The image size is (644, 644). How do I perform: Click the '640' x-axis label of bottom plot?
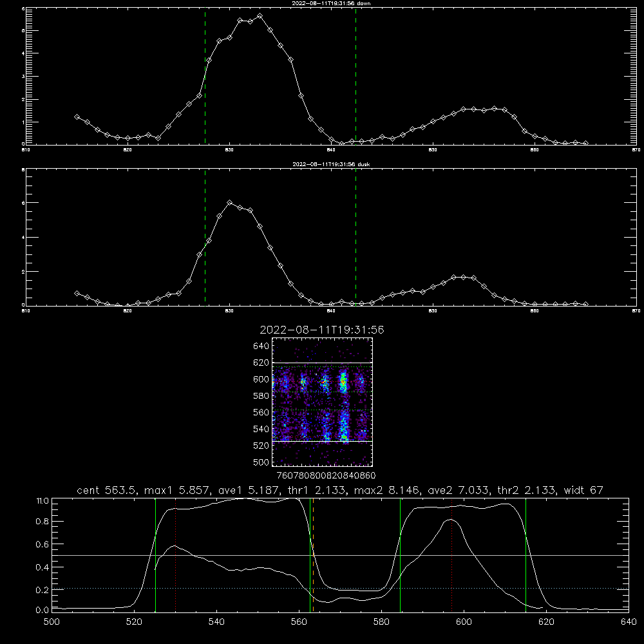coord(629,622)
